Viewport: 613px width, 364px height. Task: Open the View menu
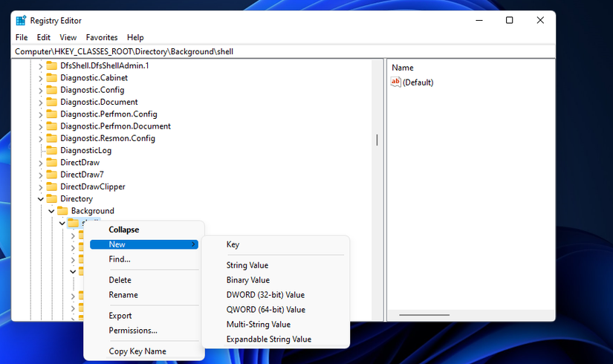coord(68,38)
